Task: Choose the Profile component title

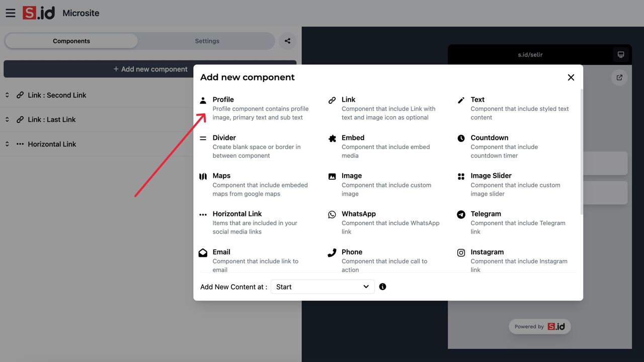Action: tap(223, 100)
